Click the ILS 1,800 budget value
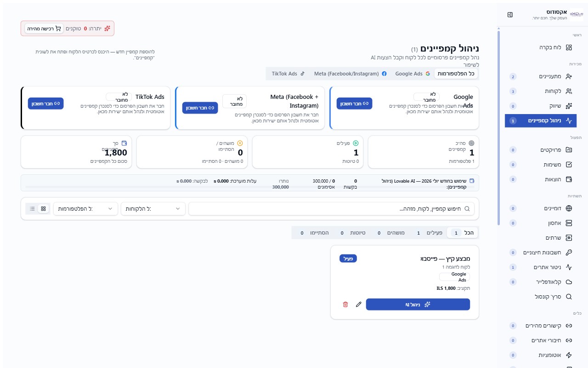 (x=446, y=288)
